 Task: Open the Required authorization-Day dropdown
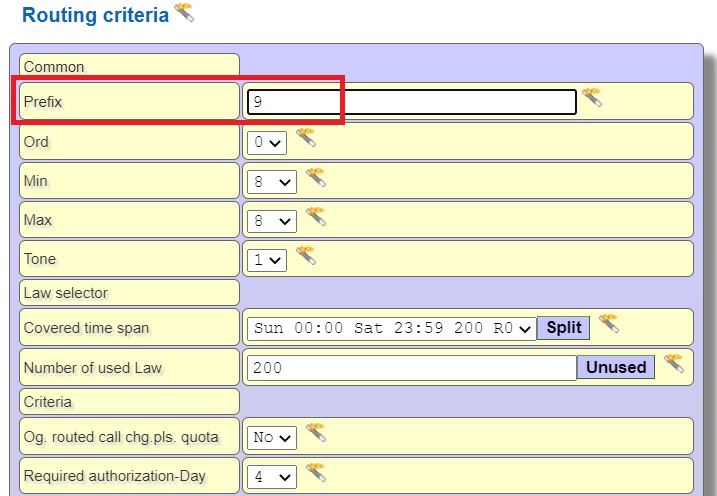[x=272, y=477]
